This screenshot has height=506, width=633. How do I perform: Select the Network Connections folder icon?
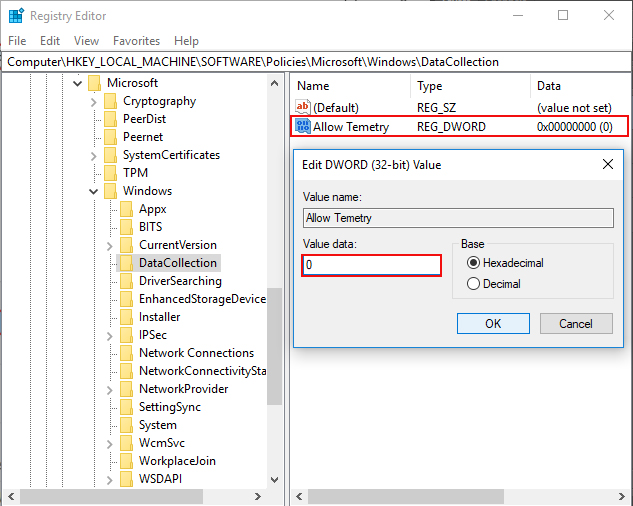126,353
